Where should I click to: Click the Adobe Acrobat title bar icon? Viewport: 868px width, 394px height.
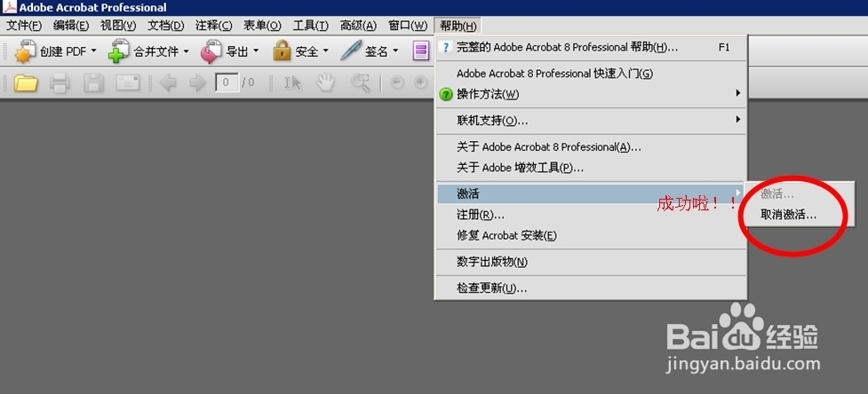point(10,7)
